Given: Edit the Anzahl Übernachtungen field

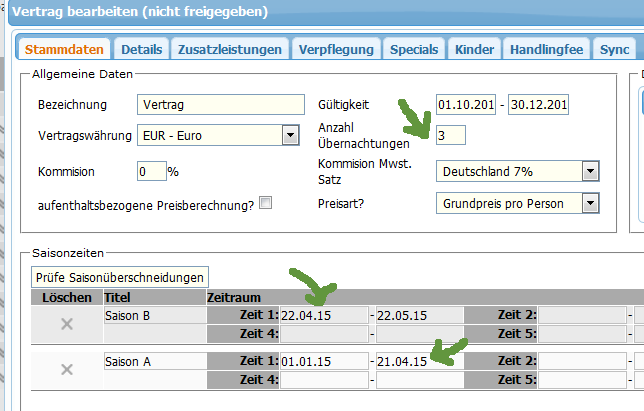Looking at the screenshot, I should point(451,135).
